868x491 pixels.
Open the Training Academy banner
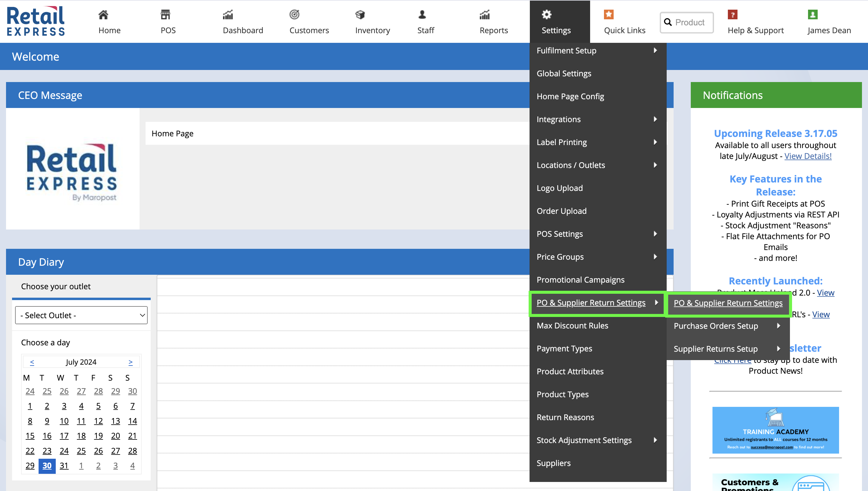(775, 430)
